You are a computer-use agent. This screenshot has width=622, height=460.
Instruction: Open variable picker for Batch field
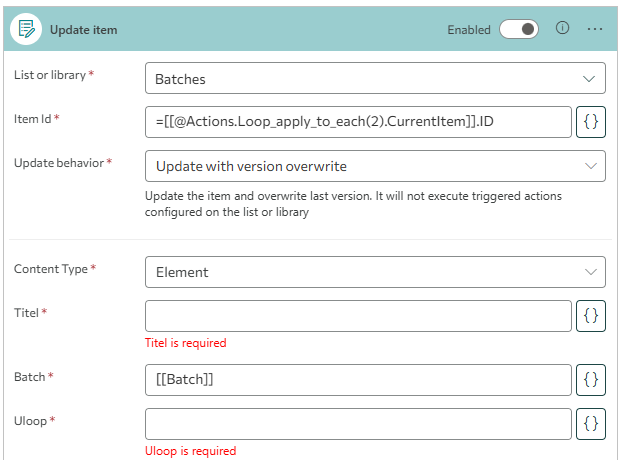tap(591, 379)
